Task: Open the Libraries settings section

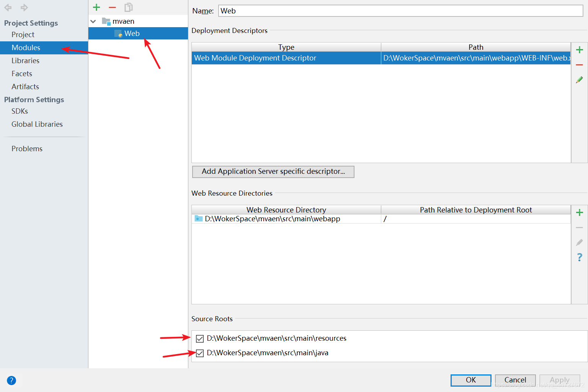Action: pyautogui.click(x=25, y=60)
